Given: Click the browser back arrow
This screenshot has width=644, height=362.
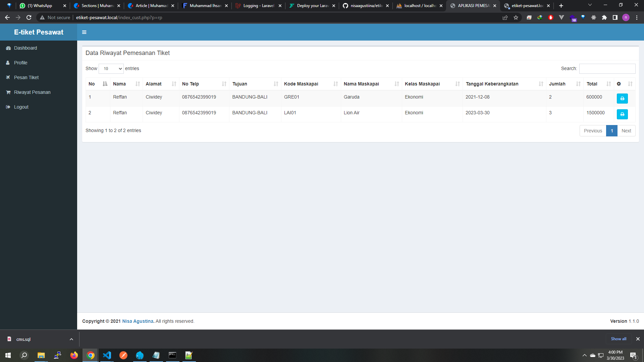Looking at the screenshot, I should coord(7,17).
